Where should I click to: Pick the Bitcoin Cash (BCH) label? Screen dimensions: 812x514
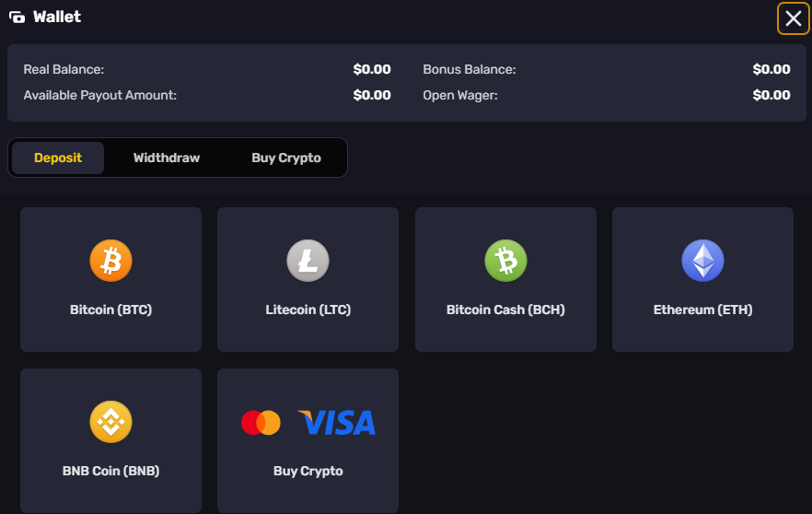tap(505, 310)
